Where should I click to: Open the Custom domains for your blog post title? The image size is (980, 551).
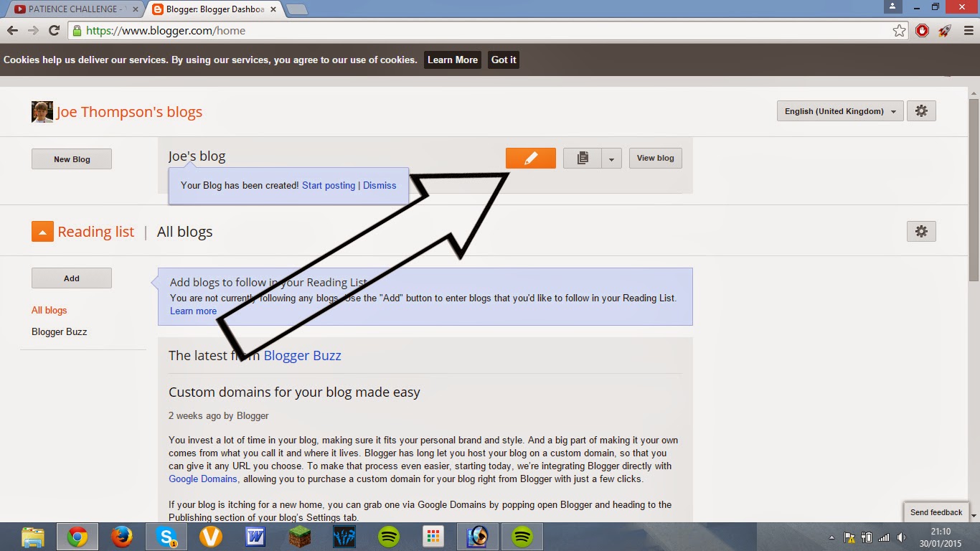click(294, 392)
